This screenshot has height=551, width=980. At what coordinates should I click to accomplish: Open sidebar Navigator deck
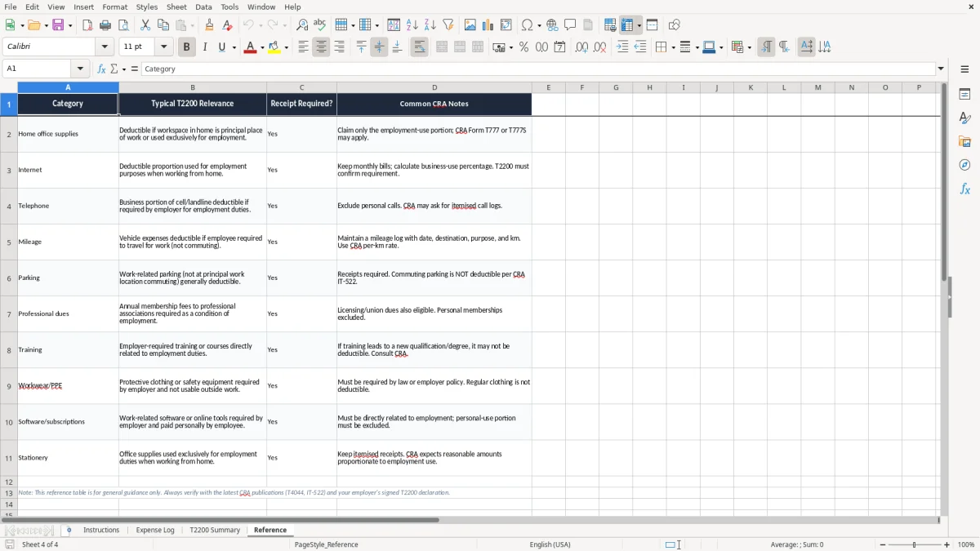coord(964,165)
